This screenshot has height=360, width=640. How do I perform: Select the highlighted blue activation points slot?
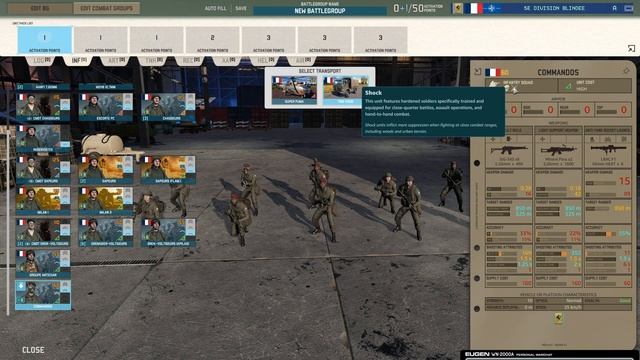44,40
